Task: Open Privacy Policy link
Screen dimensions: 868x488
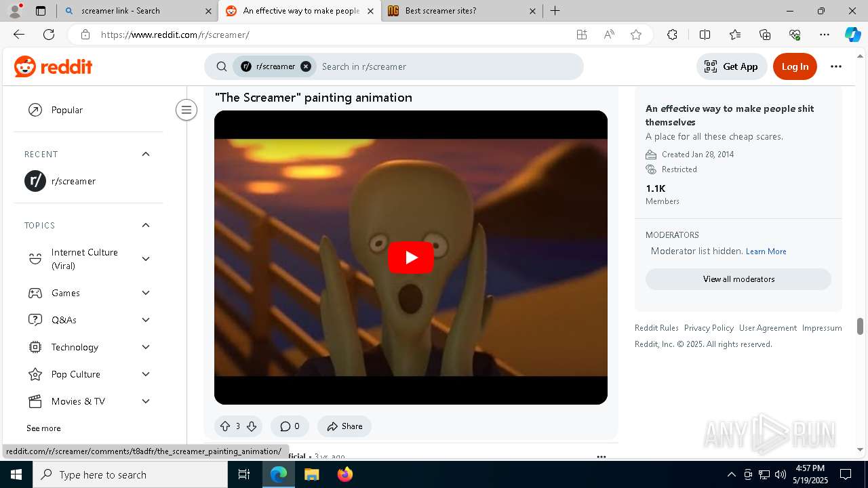Action: click(709, 328)
